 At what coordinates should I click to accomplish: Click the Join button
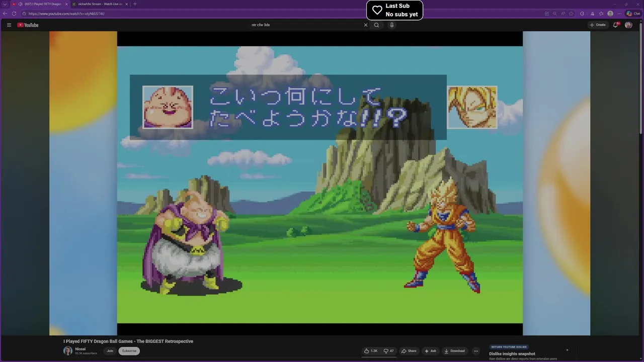pyautogui.click(x=110, y=351)
